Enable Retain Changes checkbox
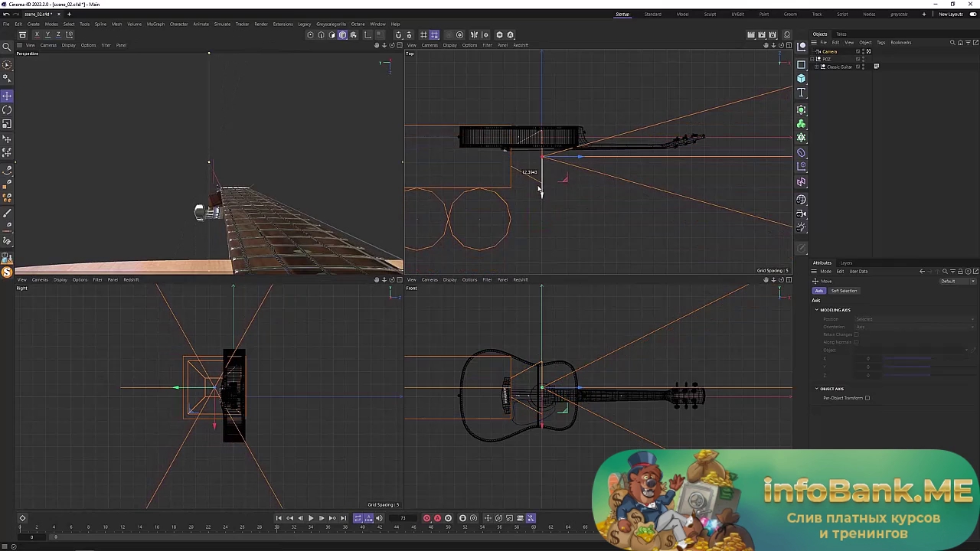980x551 pixels. coord(856,334)
